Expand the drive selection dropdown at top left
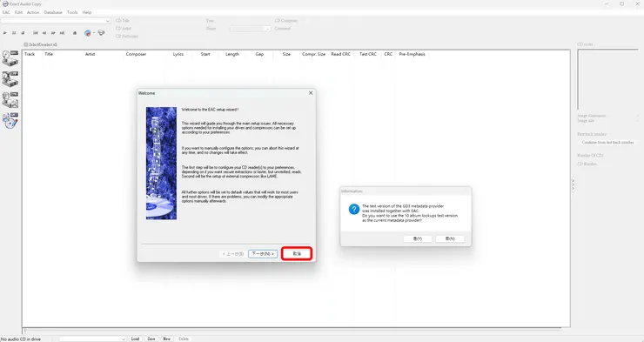The image size is (644, 342). 108,21
